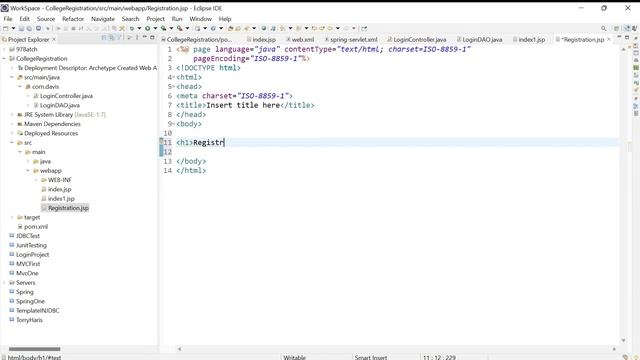Open the External Tools dropdown arrow

coord(187,28)
